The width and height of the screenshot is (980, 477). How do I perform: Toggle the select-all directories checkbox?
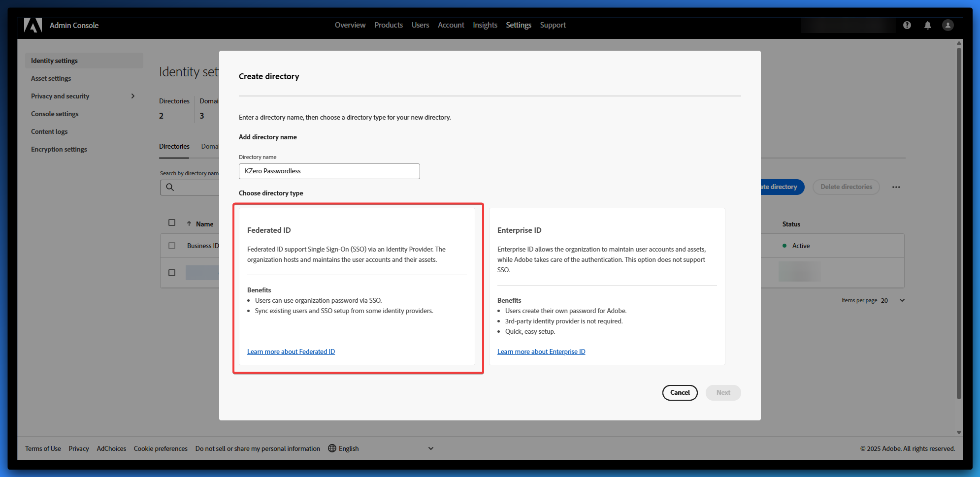(x=172, y=223)
